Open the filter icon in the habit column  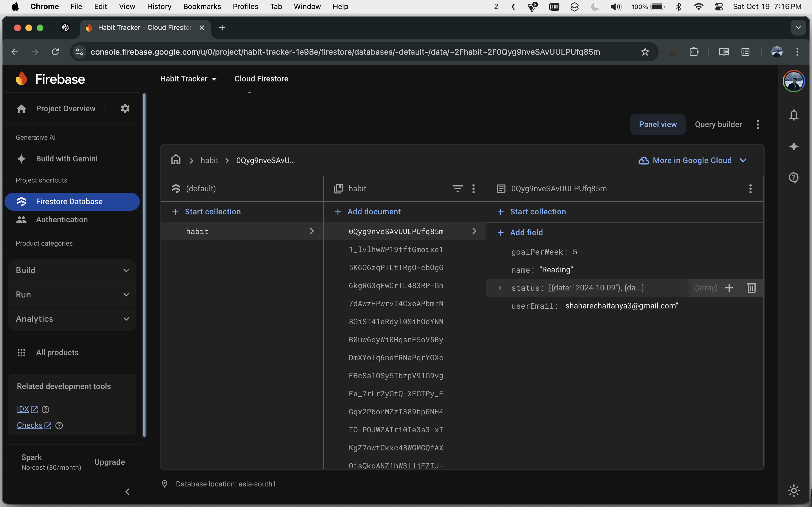(457, 188)
